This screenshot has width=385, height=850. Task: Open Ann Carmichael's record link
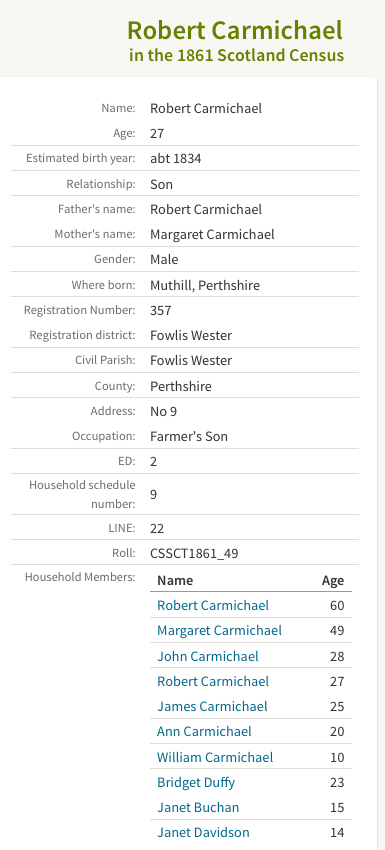click(x=204, y=731)
